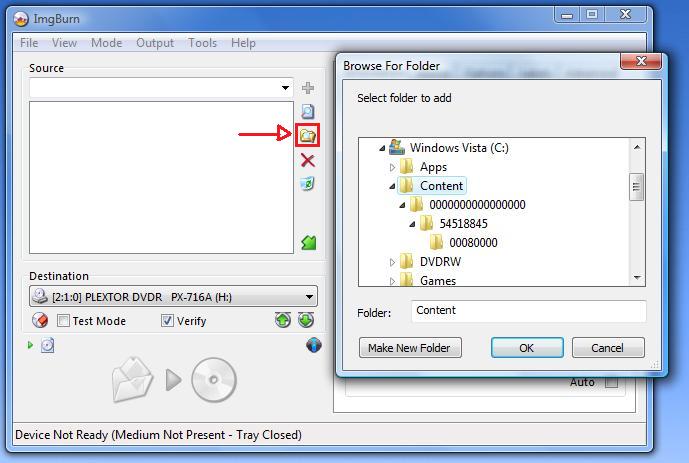Select the DVDRW folder
689x463 pixels.
pyautogui.click(x=440, y=262)
